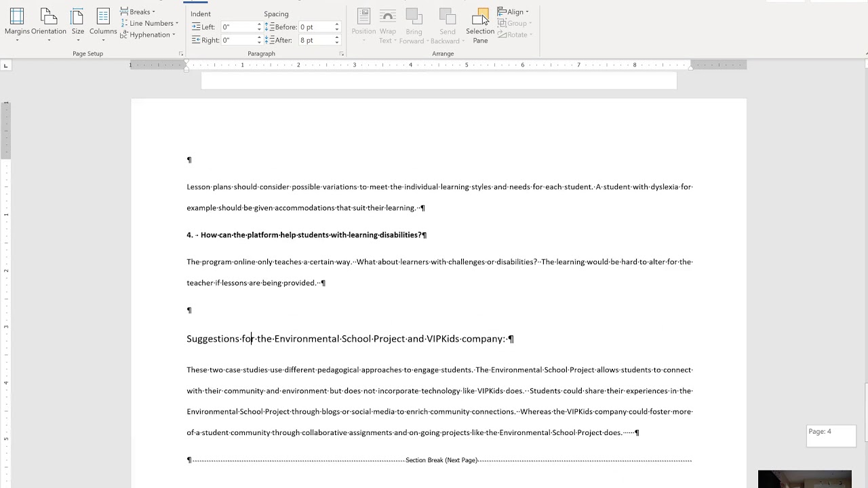Screen dimensions: 868x488
Task: Click the Wrap Text button
Action: pyautogui.click(x=388, y=26)
